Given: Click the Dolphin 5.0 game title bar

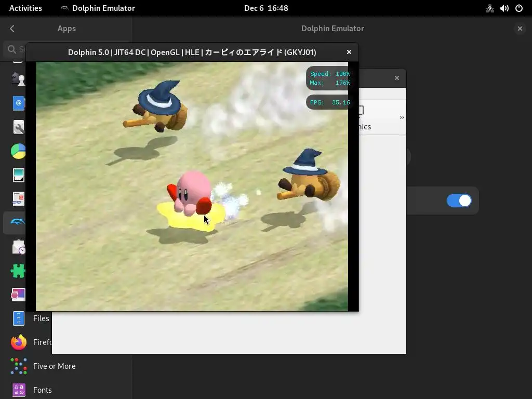Looking at the screenshot, I should 192,52.
